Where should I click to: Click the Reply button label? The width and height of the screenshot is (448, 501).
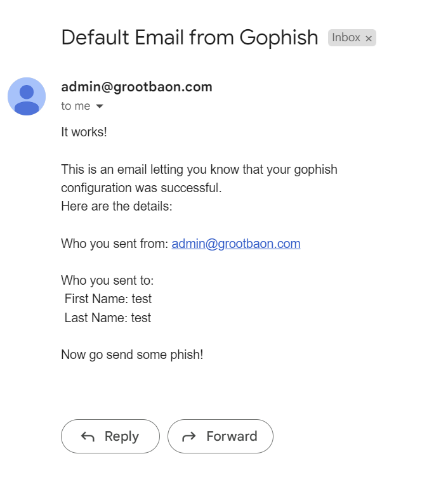(x=122, y=436)
